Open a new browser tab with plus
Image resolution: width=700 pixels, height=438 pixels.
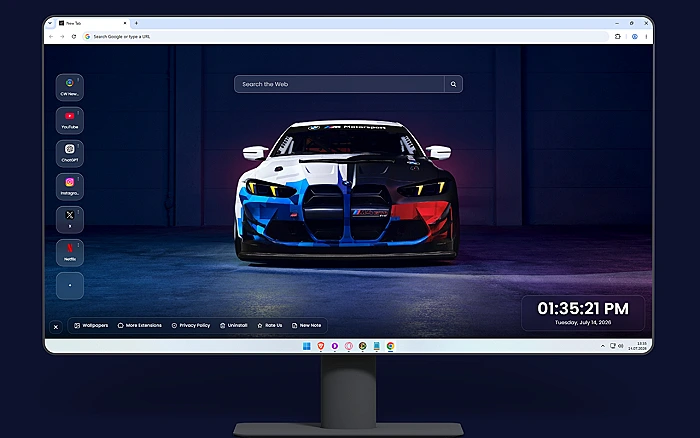coord(136,23)
